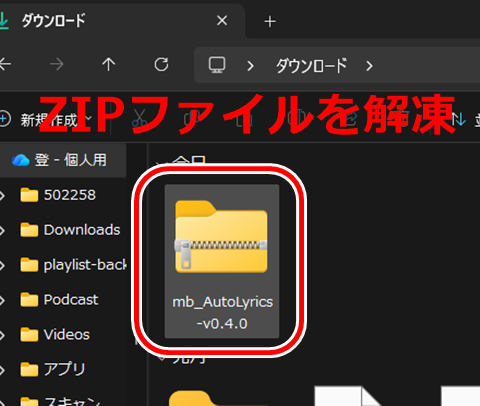This screenshot has height=406, width=480.
Task: Expand the 502258 folder tree arrow
Action: (x=3, y=195)
